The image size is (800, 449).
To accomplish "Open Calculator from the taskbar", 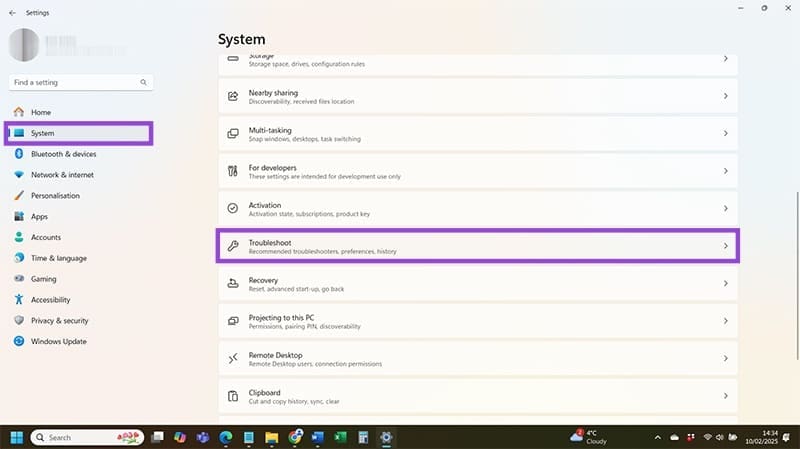I will click(363, 437).
